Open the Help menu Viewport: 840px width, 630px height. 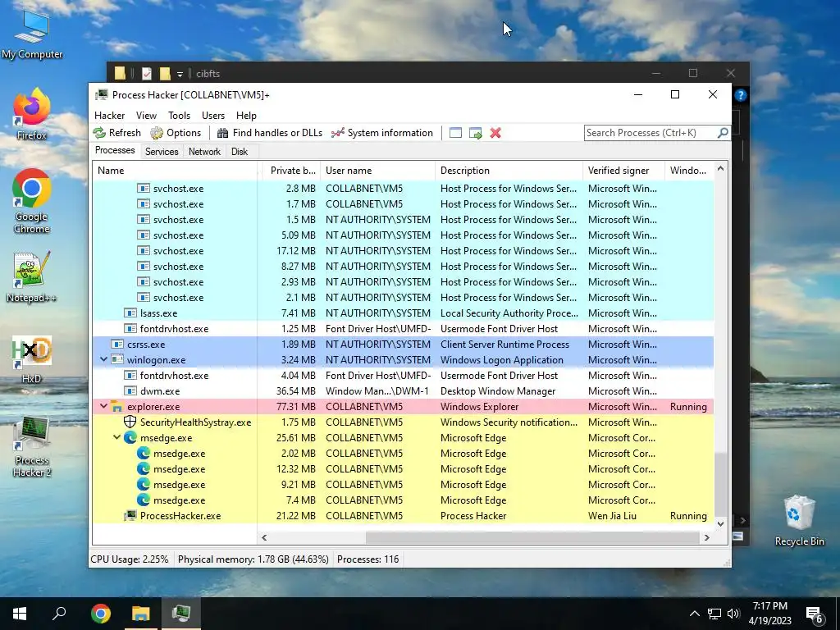coord(246,115)
